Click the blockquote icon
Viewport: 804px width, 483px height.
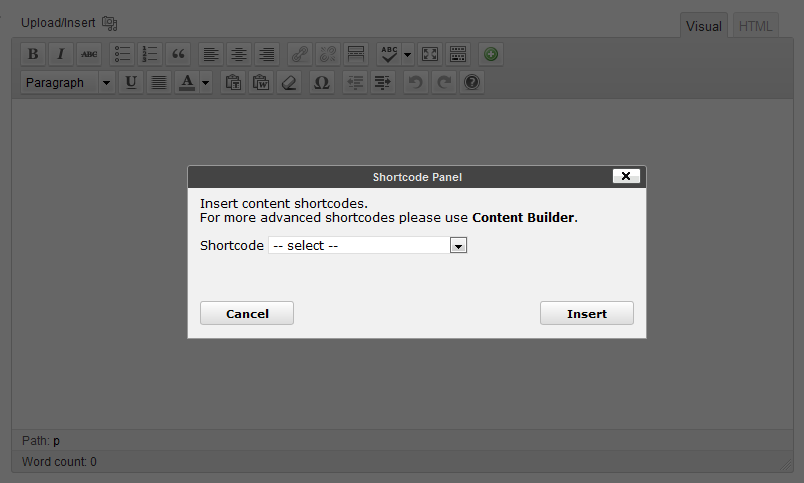tap(178, 54)
